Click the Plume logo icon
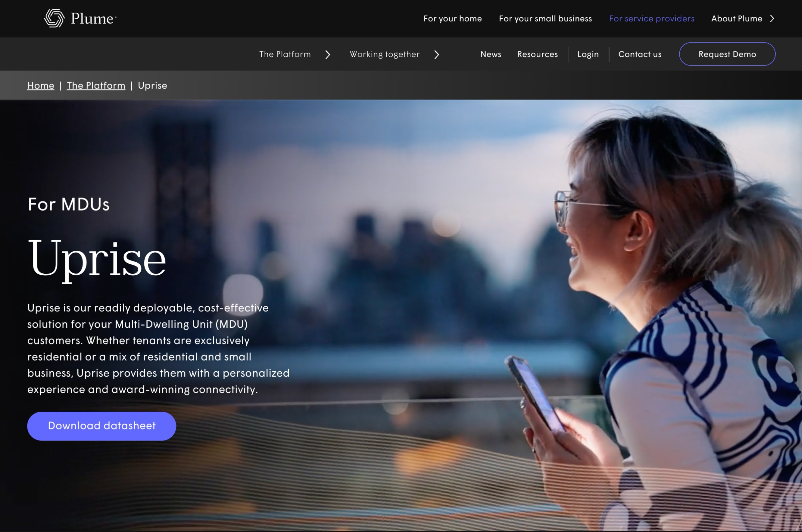 [54, 18]
